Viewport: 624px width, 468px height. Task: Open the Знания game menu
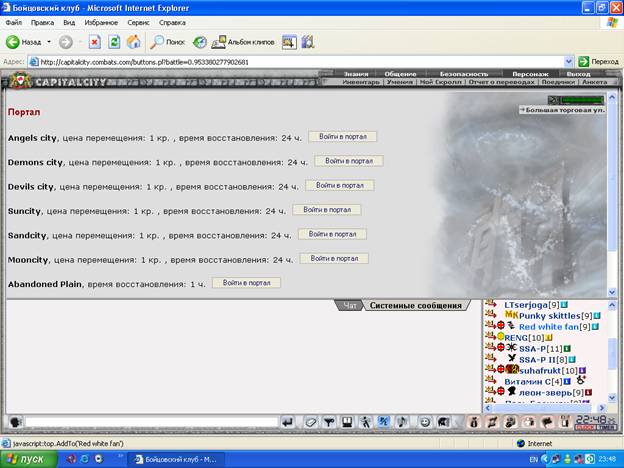click(x=356, y=74)
